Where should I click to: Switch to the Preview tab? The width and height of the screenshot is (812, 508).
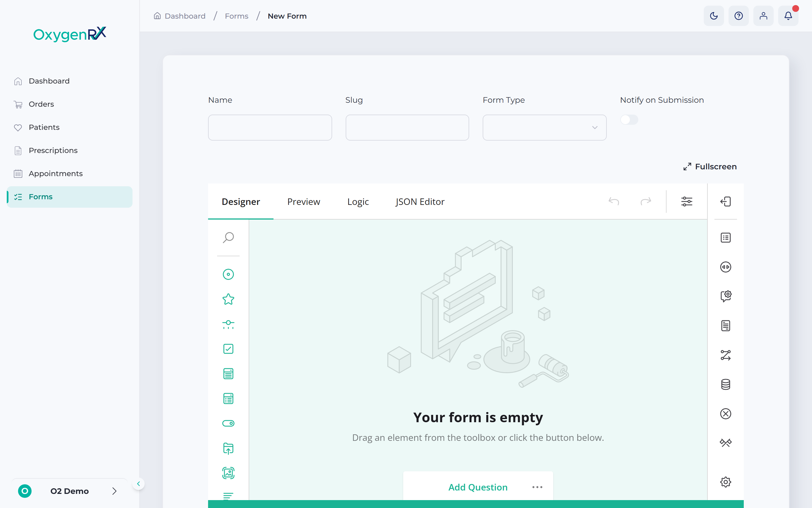[303, 202]
